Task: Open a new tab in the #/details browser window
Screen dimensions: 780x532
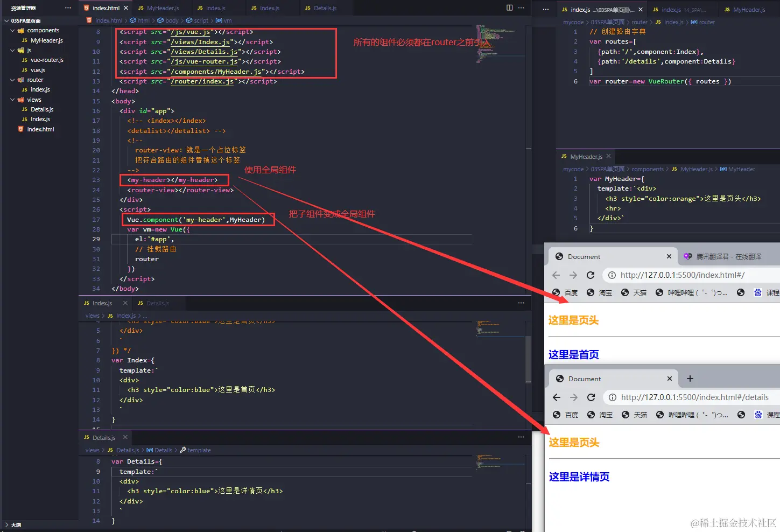Action: tap(690, 379)
